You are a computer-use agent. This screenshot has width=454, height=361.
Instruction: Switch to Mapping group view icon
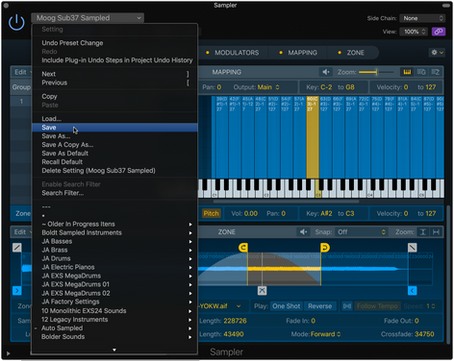click(x=421, y=72)
